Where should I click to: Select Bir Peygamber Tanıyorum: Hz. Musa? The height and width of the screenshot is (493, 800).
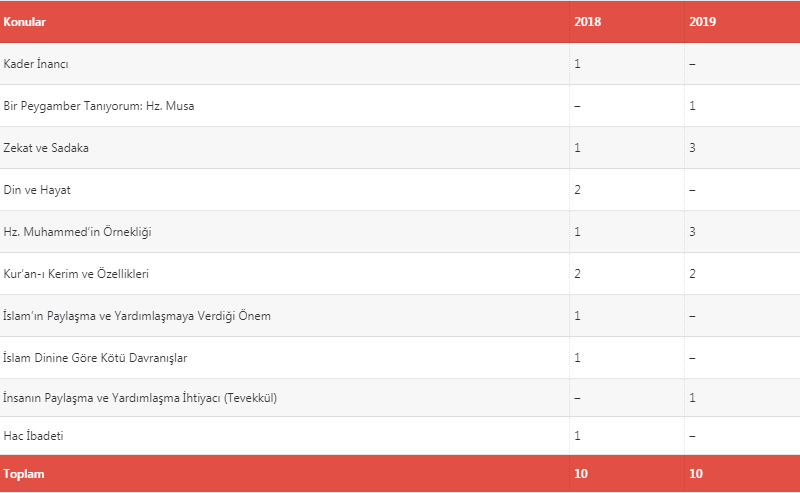pos(98,106)
